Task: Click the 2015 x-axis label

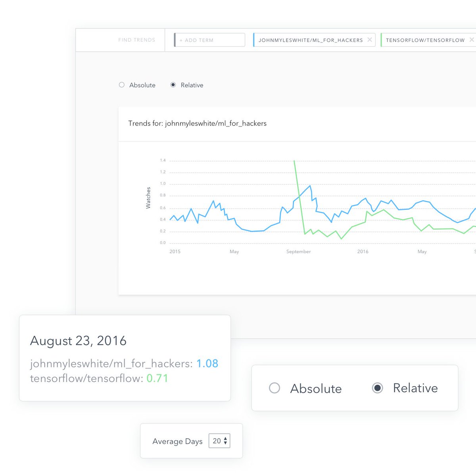Action: (175, 251)
